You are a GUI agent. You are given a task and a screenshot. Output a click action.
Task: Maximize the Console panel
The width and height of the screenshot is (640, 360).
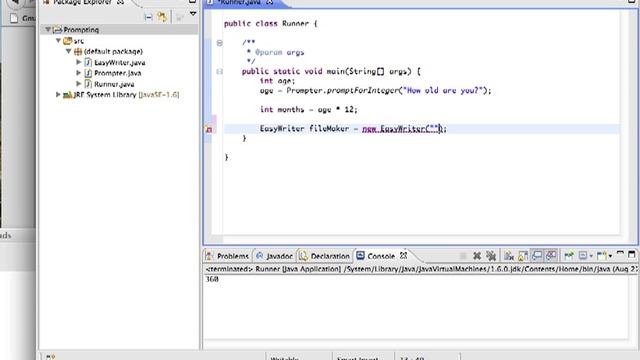tap(631, 254)
